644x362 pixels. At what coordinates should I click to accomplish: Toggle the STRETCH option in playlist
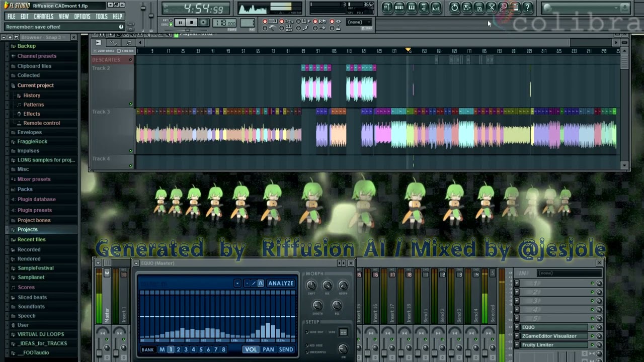pos(125,51)
